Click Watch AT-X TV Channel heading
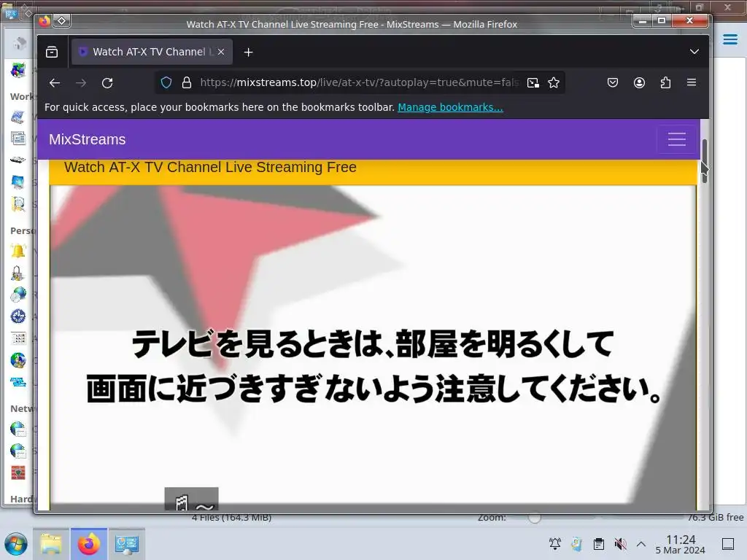 pos(210,167)
